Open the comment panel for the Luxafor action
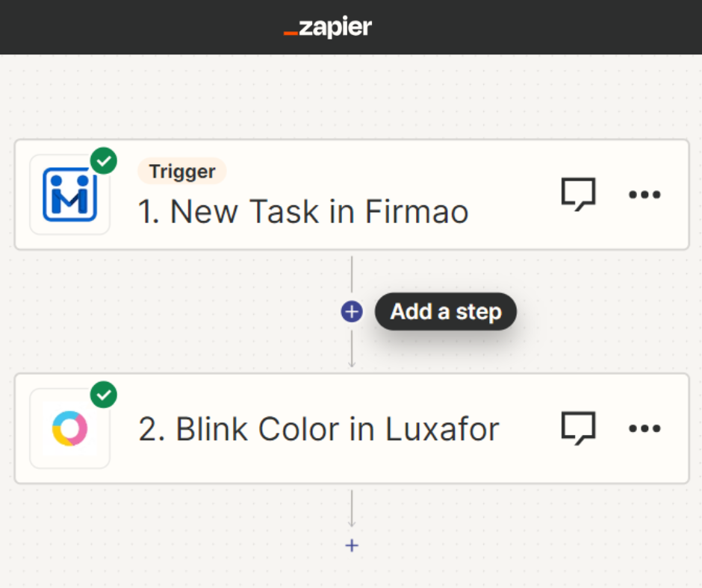 pyautogui.click(x=579, y=428)
